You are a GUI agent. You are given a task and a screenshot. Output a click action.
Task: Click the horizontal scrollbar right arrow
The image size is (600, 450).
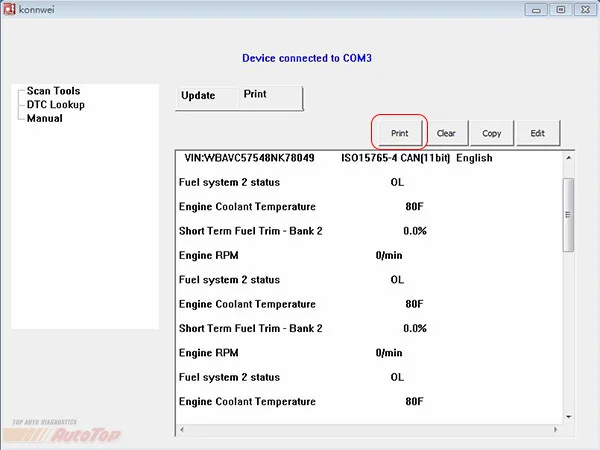(x=555, y=430)
